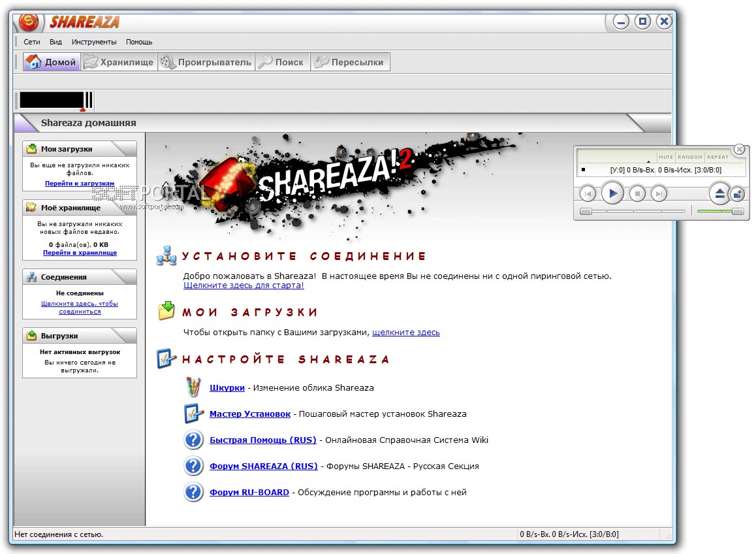Click the play button in media player

tap(613, 193)
